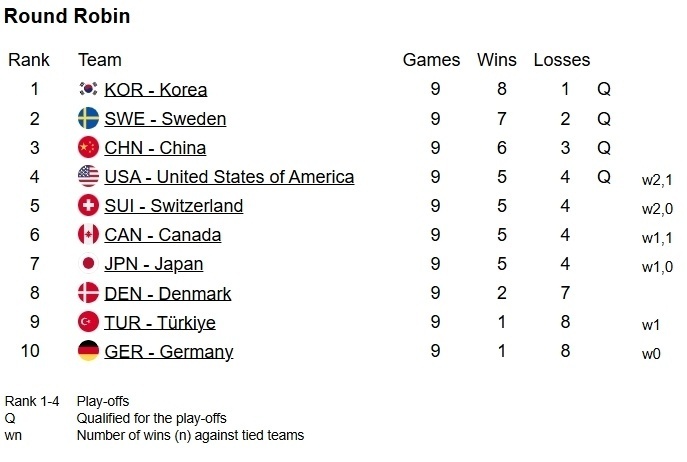Open the CAN - Canada team link
This screenshot has width=687, height=462.
pyautogui.click(x=162, y=235)
